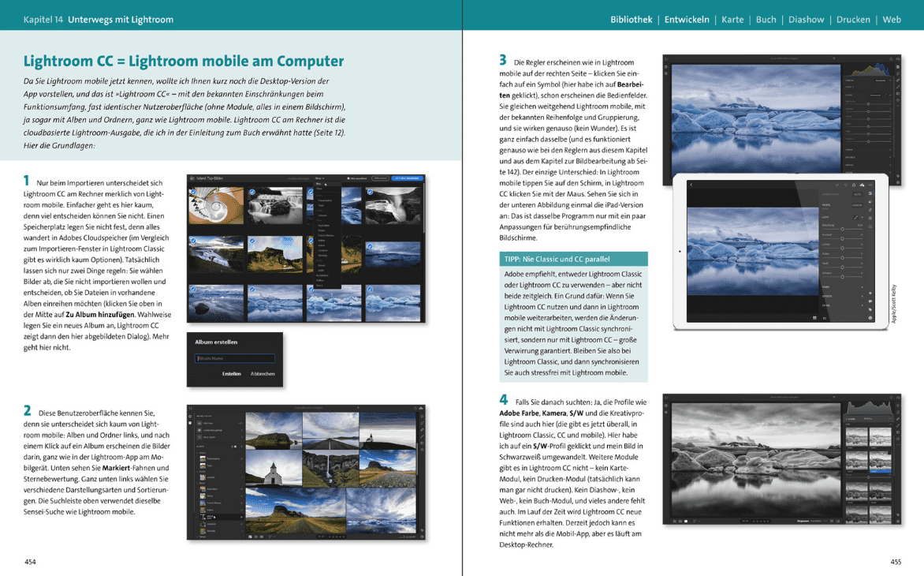Click the Album-Name input field
This screenshot has width=924, height=576.
[234, 358]
